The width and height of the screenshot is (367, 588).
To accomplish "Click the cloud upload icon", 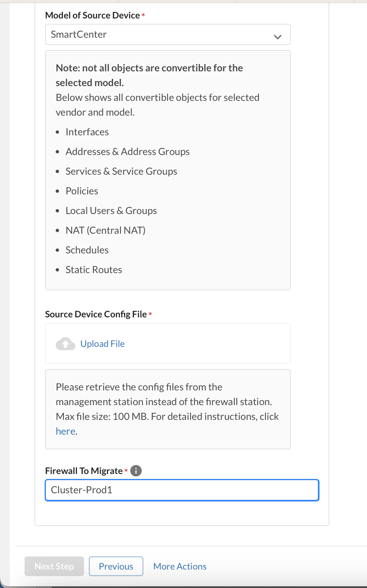I will coord(66,344).
